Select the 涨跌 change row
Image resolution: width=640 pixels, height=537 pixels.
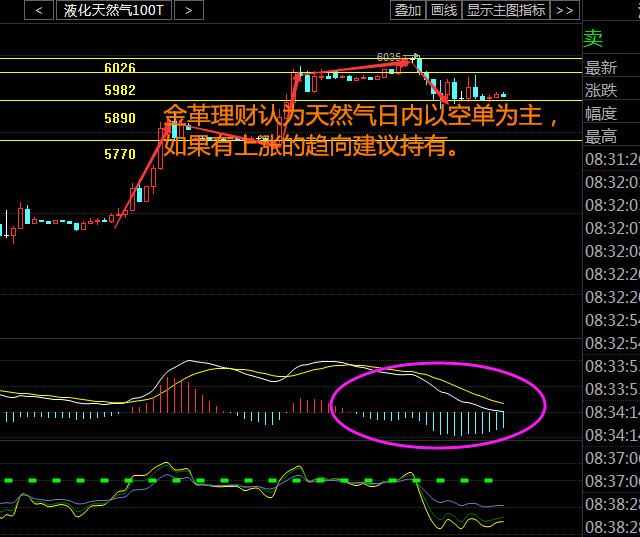(601, 91)
